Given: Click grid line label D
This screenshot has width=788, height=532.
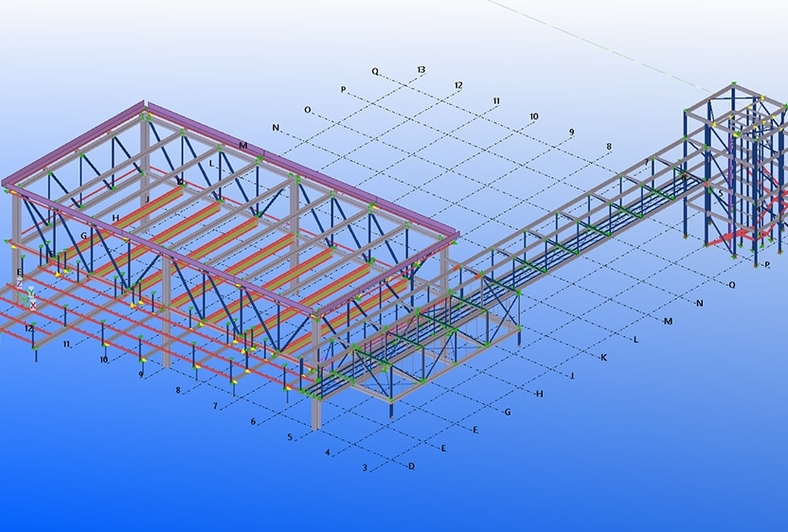Looking at the screenshot, I should (410, 466).
